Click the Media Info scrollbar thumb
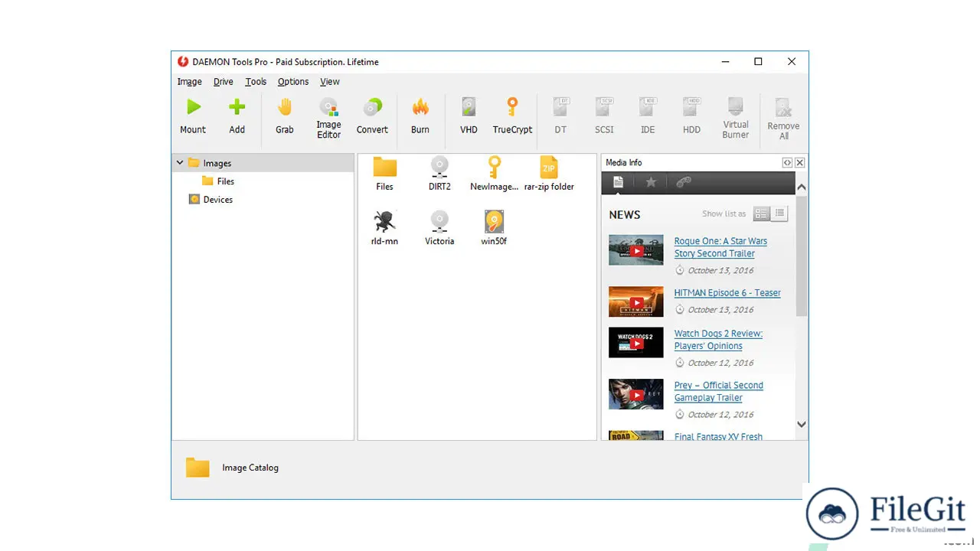The image size is (980, 551). tap(802, 256)
